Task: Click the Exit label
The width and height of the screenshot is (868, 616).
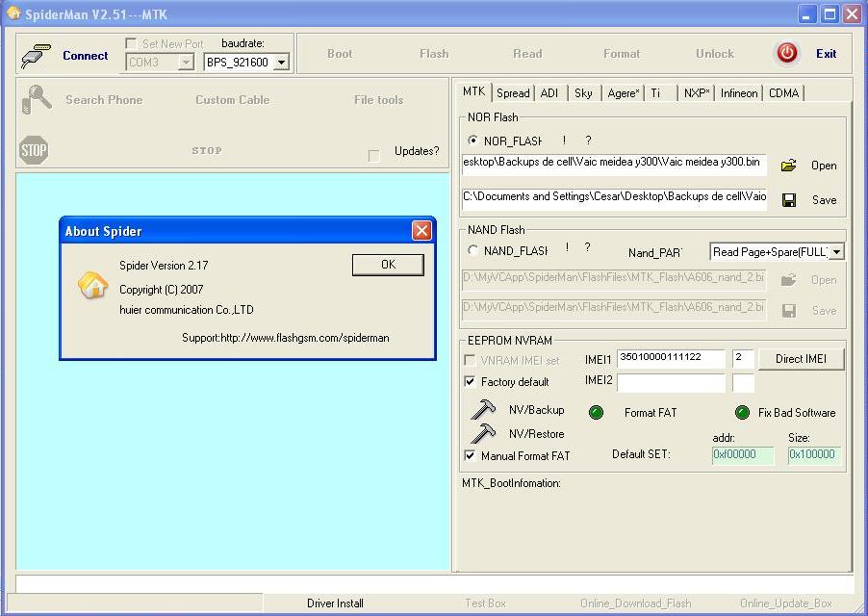Action: (826, 54)
